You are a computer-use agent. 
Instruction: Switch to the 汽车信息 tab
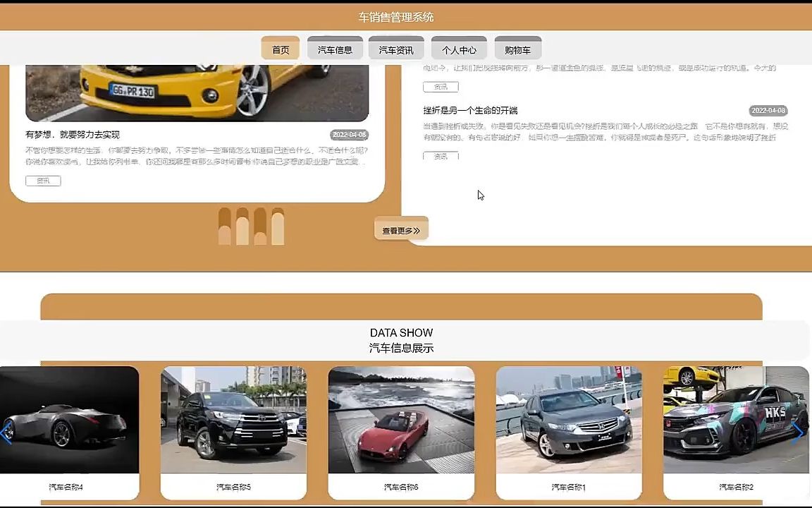tap(335, 49)
